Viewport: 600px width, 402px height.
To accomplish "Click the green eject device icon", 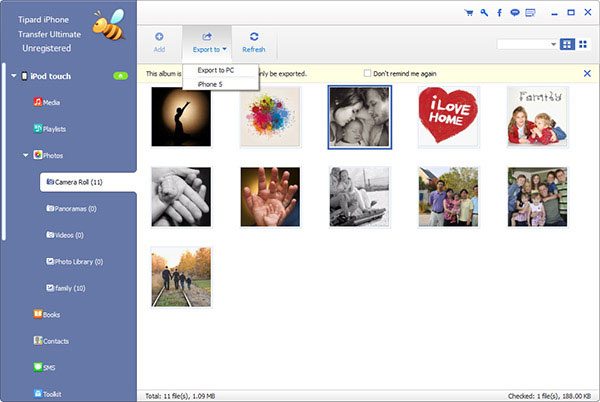I will (120, 76).
